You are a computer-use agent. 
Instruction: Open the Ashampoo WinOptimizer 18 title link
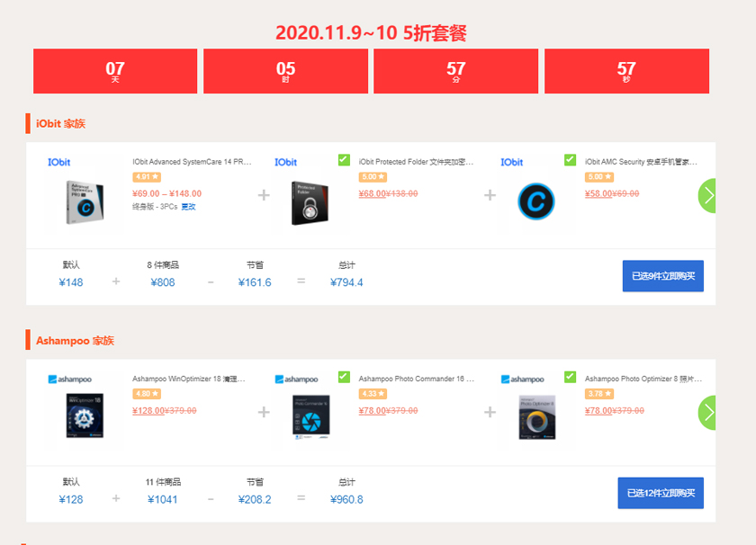pos(189,380)
